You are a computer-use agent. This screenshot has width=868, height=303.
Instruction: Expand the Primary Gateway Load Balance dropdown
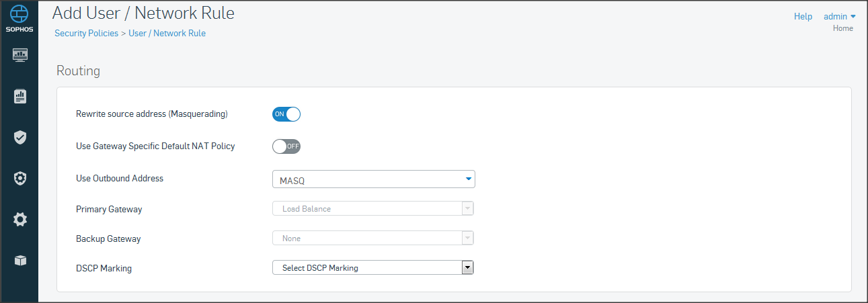[373, 209]
